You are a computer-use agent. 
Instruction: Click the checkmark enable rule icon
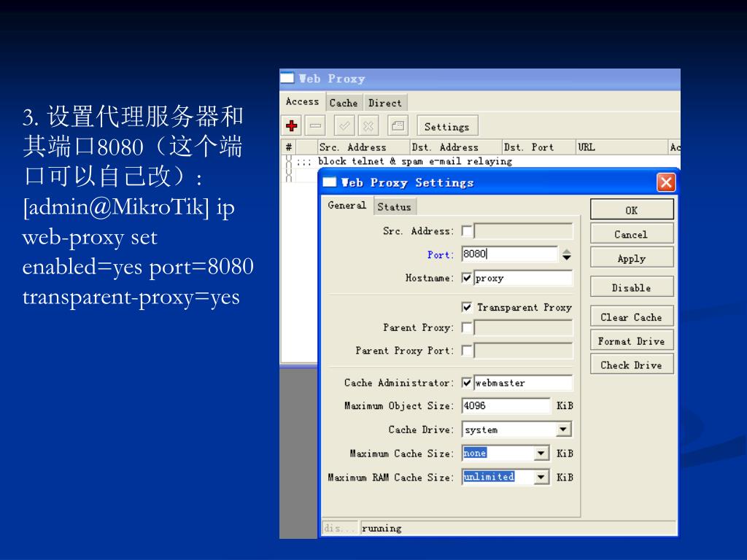[344, 126]
